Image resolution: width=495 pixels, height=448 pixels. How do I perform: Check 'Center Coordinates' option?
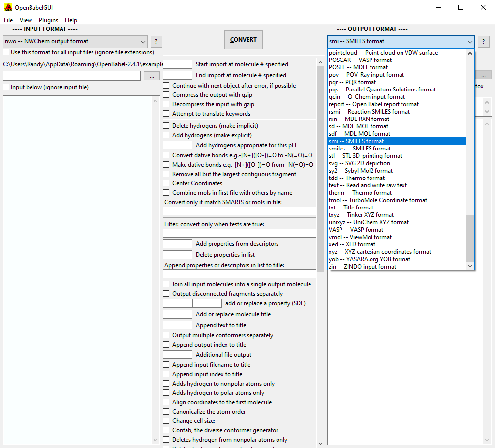click(166, 183)
